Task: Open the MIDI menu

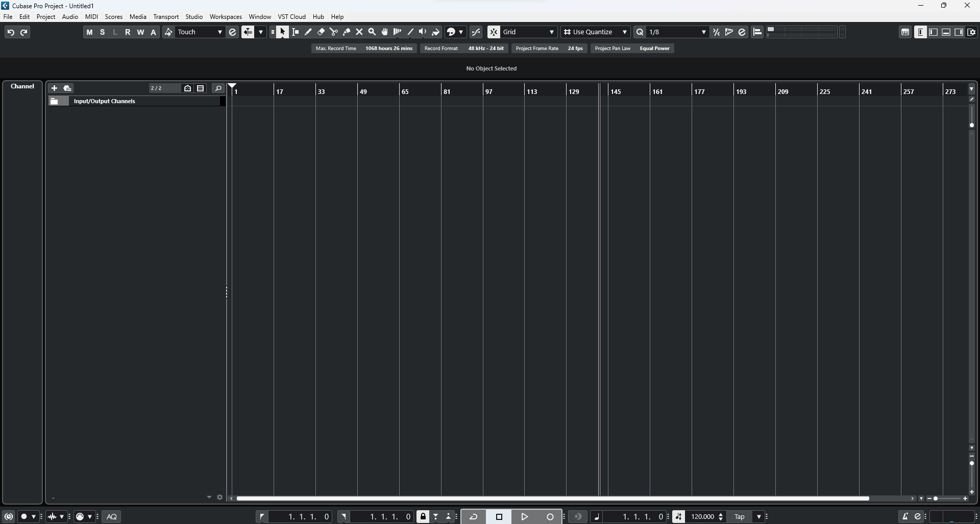Action: pos(92,17)
